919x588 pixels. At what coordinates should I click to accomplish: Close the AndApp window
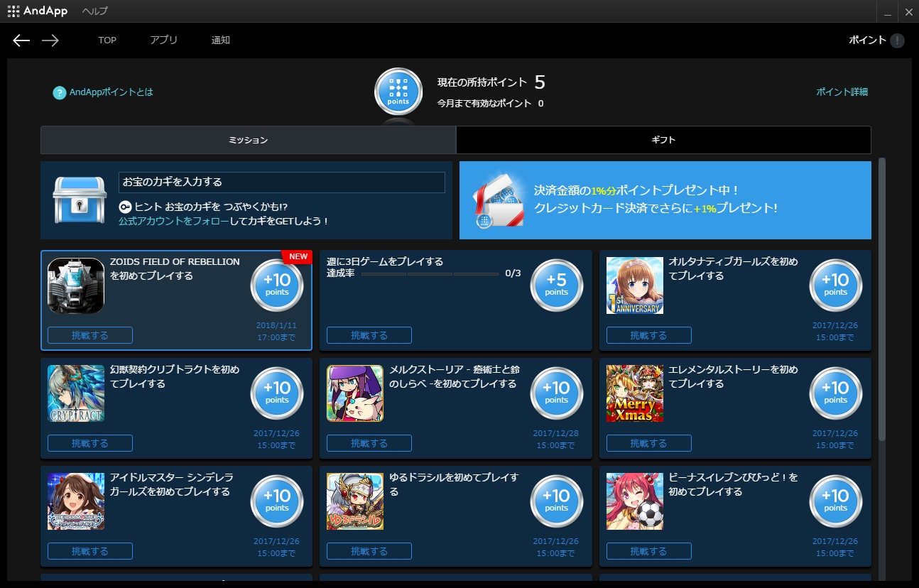[x=908, y=11]
